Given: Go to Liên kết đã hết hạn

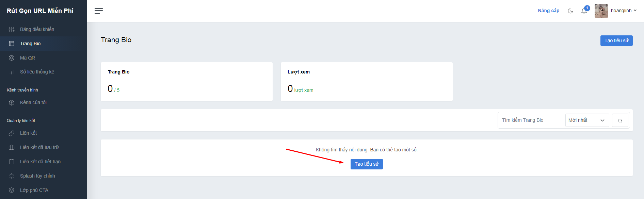Looking at the screenshot, I should (40, 162).
